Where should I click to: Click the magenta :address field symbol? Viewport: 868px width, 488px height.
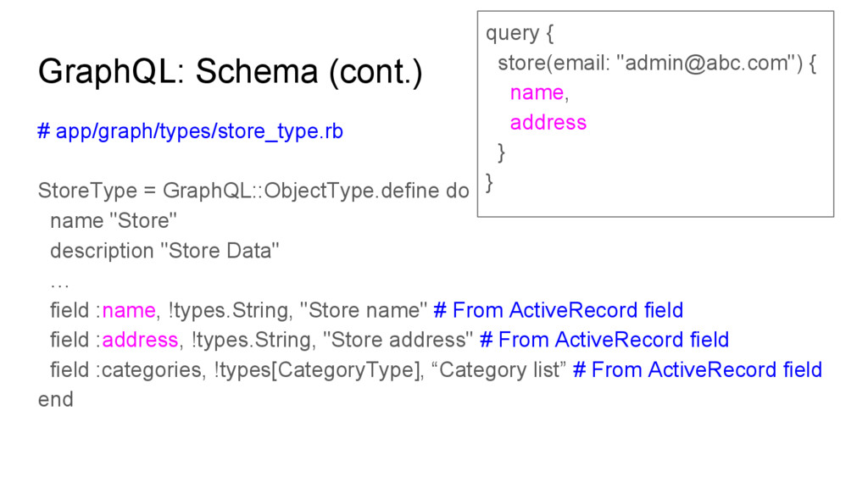[140, 340]
